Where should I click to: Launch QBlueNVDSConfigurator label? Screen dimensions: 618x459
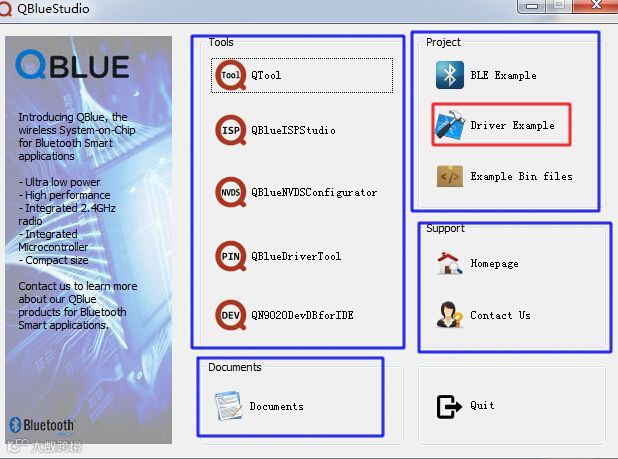tap(314, 192)
